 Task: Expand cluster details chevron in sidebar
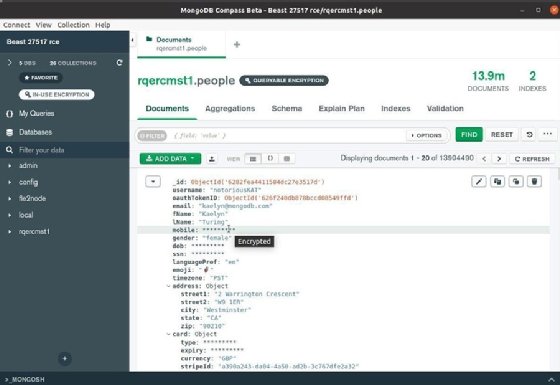10,62
